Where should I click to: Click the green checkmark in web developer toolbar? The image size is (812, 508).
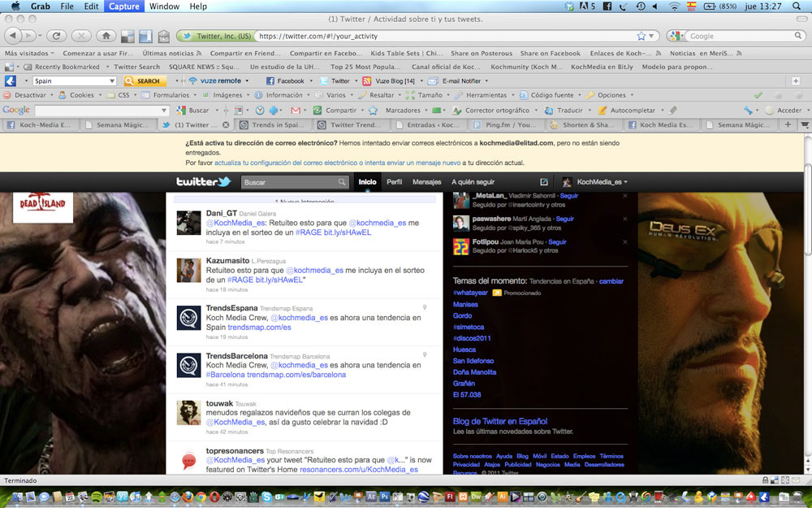point(758,95)
